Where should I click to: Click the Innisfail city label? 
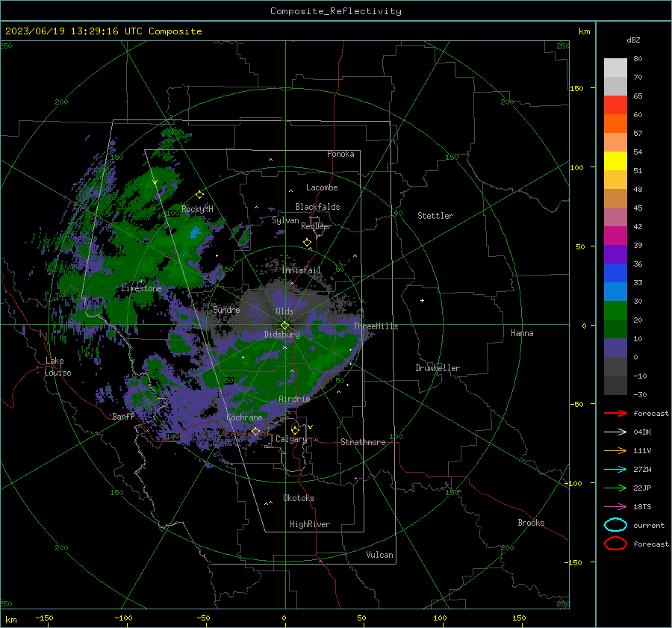[x=301, y=270]
